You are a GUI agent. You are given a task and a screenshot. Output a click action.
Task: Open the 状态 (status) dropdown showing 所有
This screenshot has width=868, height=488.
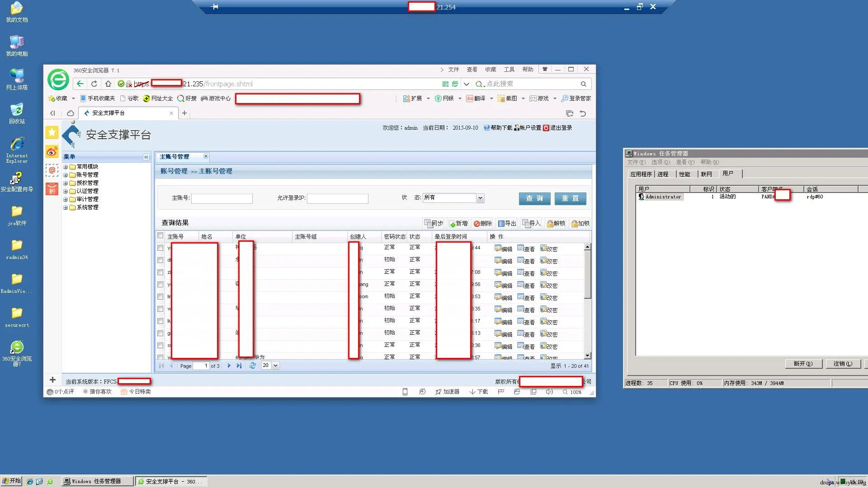[x=480, y=198]
